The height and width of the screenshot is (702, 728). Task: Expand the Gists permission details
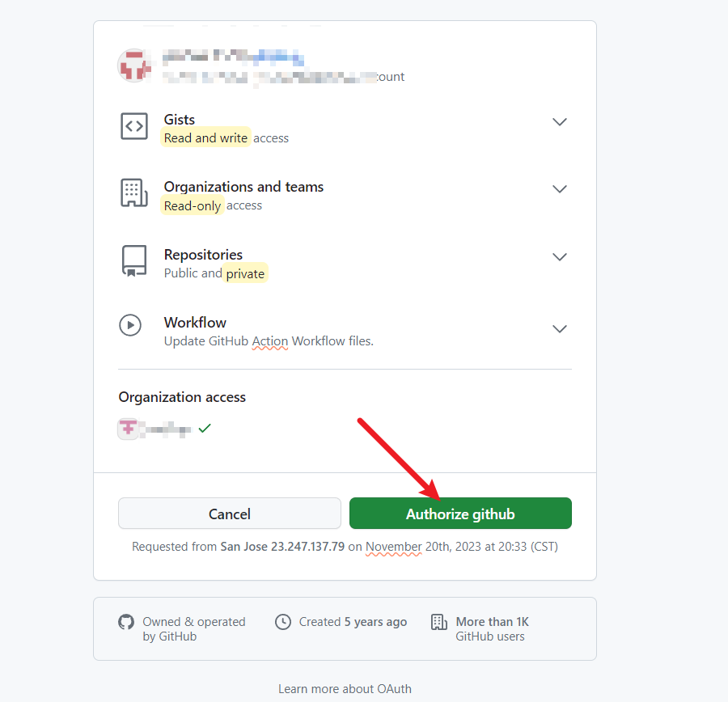tap(559, 122)
